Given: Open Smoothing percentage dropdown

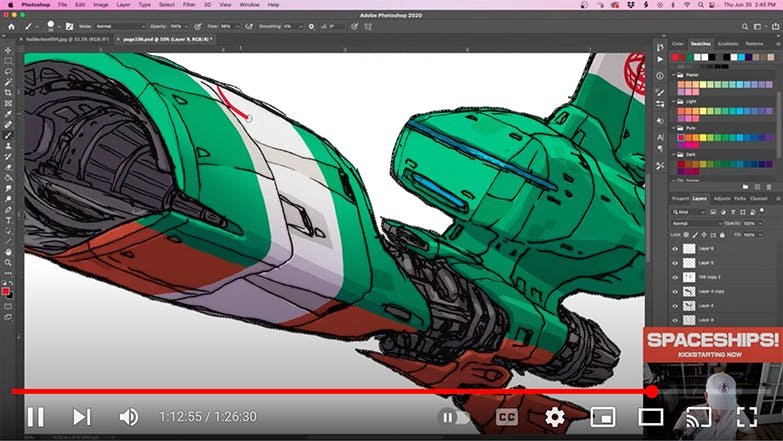Looking at the screenshot, I should (x=300, y=26).
